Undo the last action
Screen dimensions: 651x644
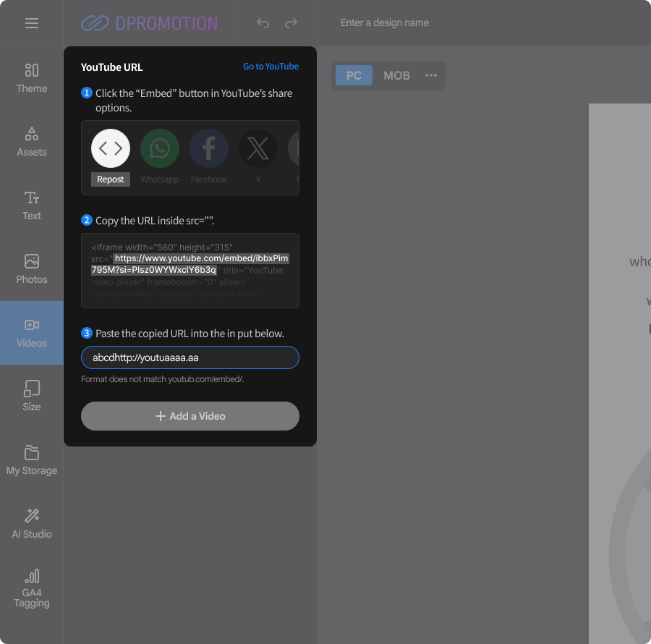tap(263, 23)
